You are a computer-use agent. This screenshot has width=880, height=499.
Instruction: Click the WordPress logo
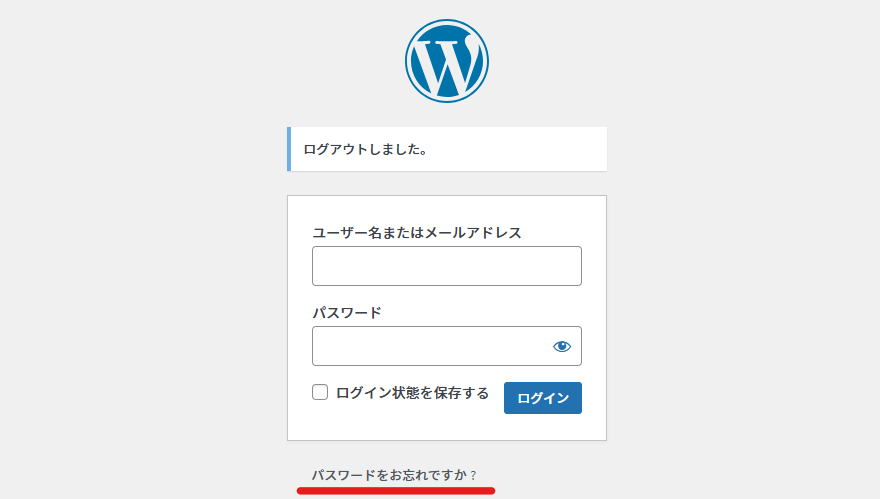click(447, 60)
